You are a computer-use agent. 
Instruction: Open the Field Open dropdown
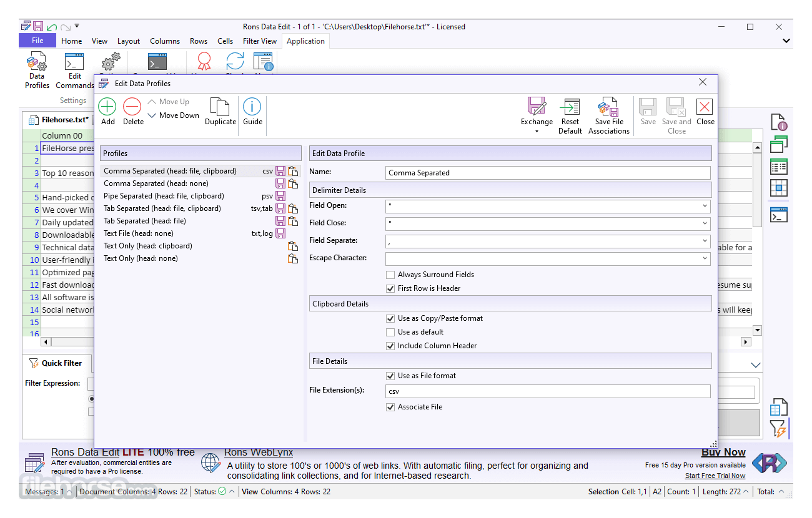pyautogui.click(x=705, y=206)
